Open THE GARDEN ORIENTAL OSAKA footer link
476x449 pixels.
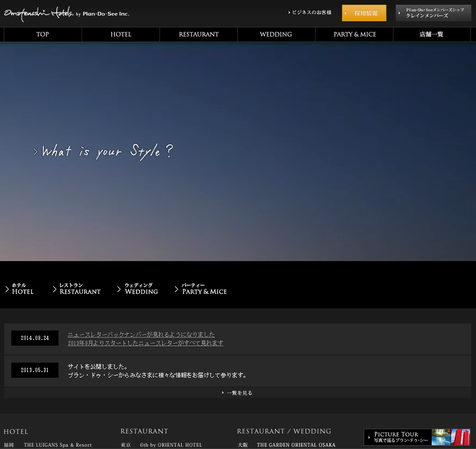(296, 445)
